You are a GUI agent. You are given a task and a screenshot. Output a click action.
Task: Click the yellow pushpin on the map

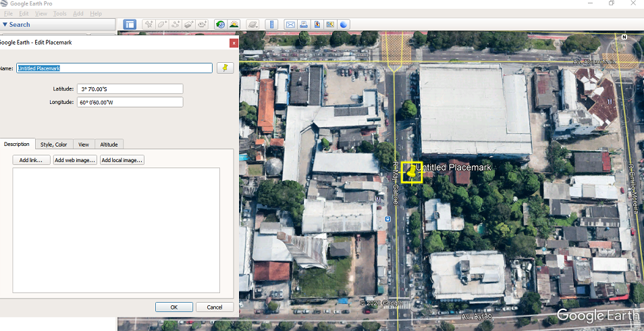(410, 171)
